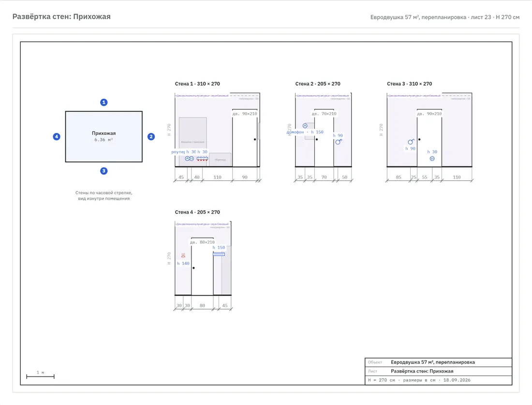
Task: Click the door label дв. 90×210 on Стена 1
Action: click(x=245, y=114)
